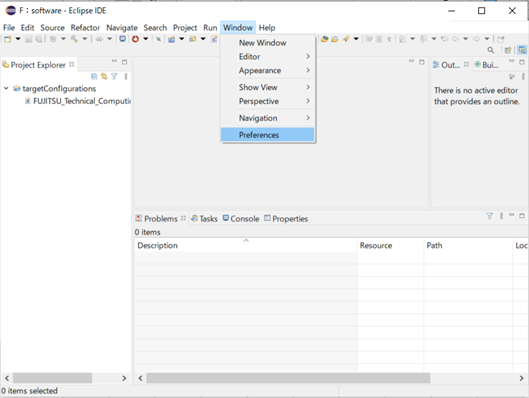The height and width of the screenshot is (398, 529).
Task: Open the Source menu
Action: [52, 28]
